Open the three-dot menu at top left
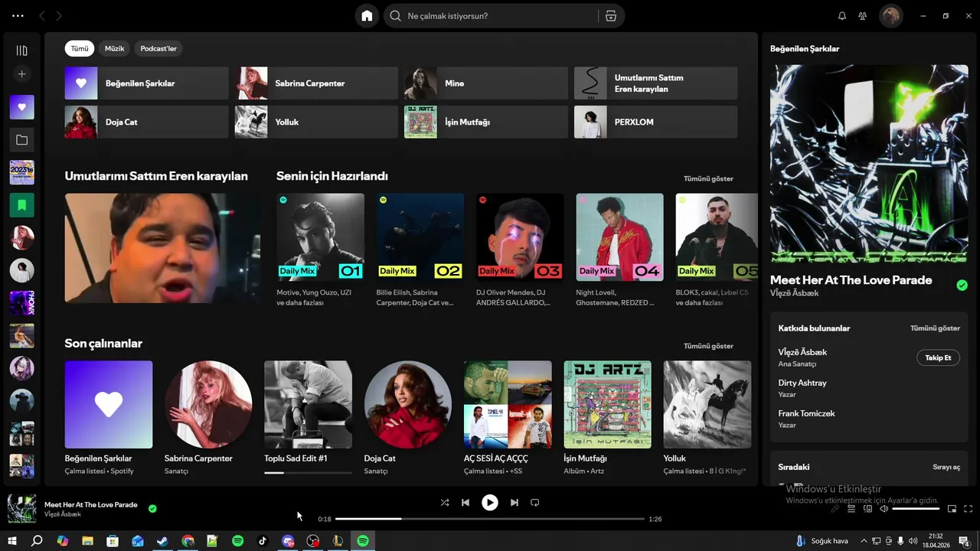The height and width of the screenshot is (551, 980). [18, 16]
